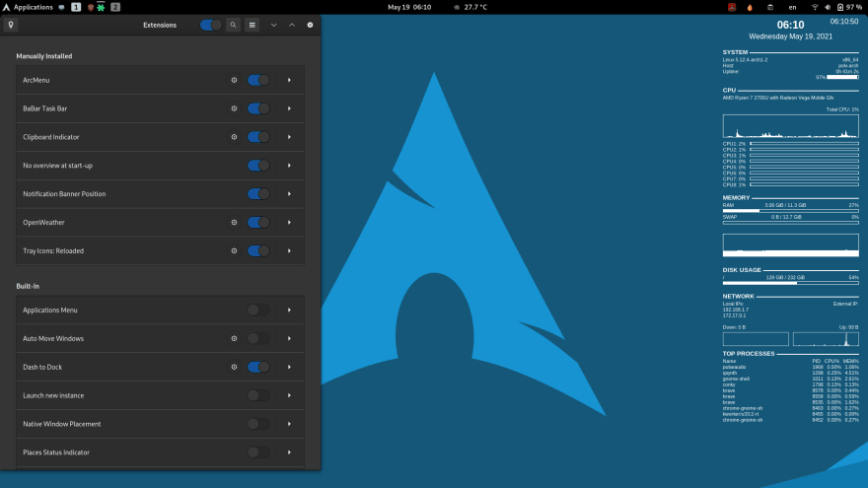Expand the BaBar Task Bar details arrow
The image size is (868, 488).
click(x=289, y=108)
